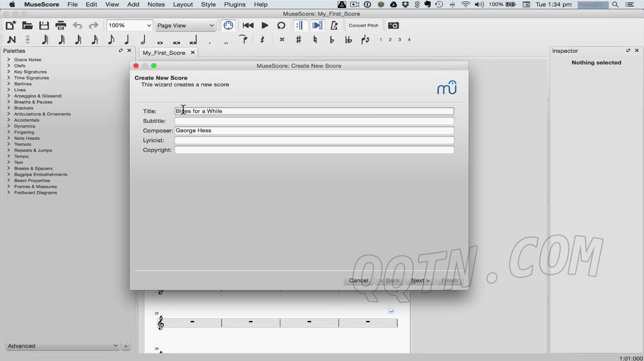Select the quarter note duration
This screenshot has height=361, width=644.
[x=127, y=40]
